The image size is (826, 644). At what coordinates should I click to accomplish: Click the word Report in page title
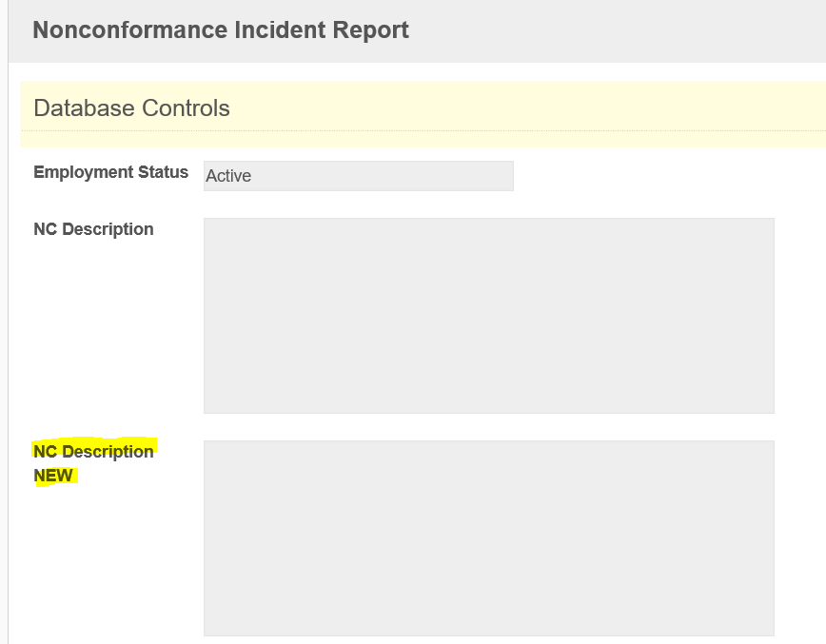point(370,29)
